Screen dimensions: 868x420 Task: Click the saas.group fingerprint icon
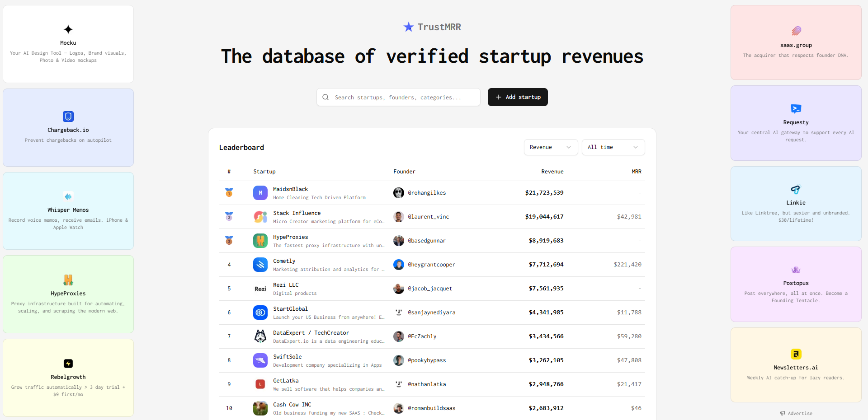[x=796, y=31]
